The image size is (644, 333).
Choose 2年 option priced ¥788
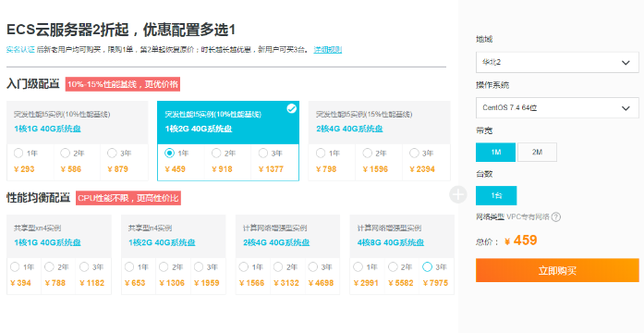click(49, 267)
